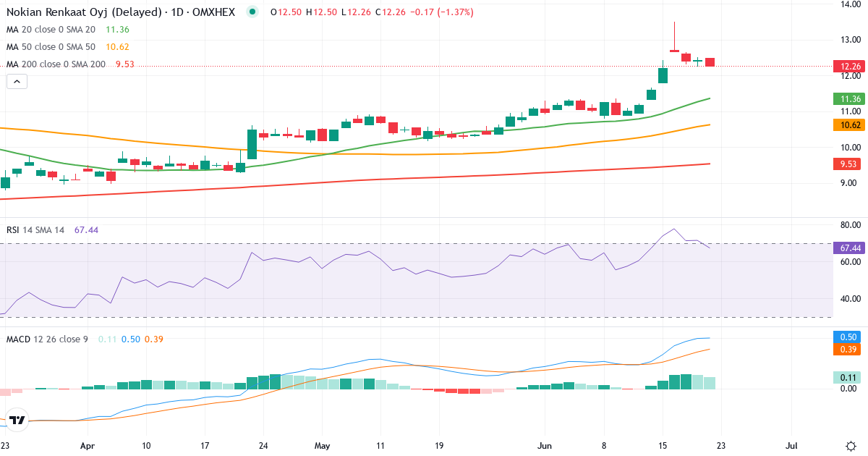Select the RSI 14 SMA 14 indicator label

[35, 229]
